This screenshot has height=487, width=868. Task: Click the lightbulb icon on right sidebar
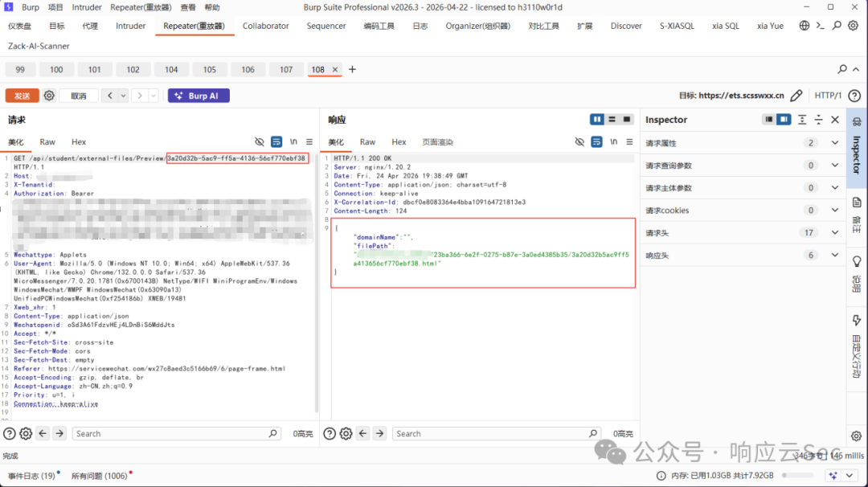pyautogui.click(x=857, y=261)
